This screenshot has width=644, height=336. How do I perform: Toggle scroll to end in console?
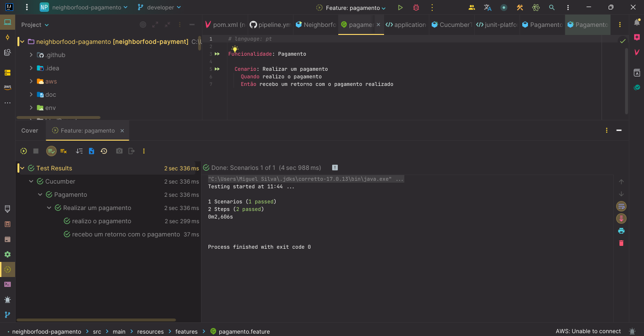(621, 218)
